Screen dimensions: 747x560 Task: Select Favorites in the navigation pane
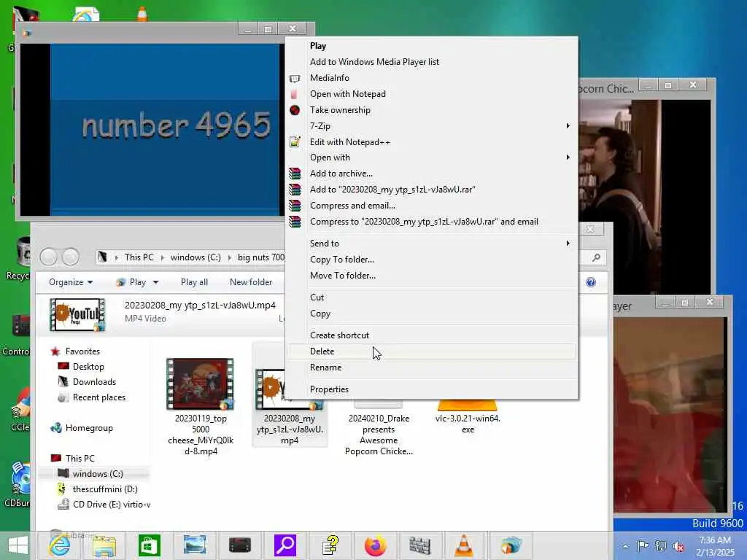(82, 351)
